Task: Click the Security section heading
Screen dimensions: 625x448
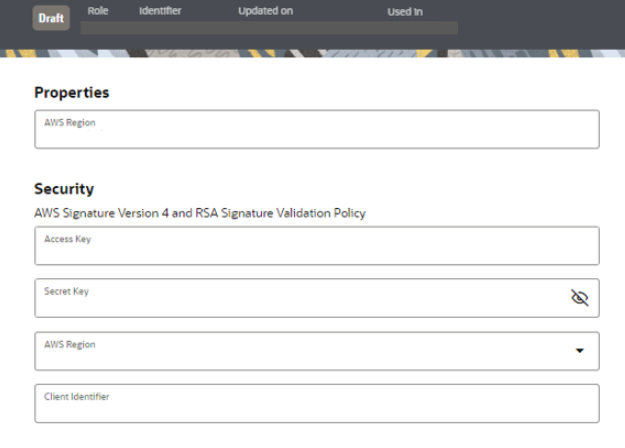Action: pos(64,188)
